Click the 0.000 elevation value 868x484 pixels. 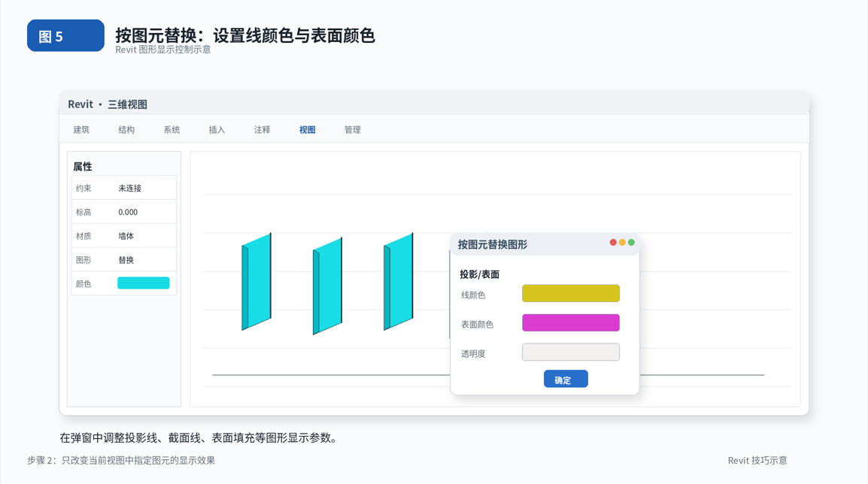coord(128,212)
